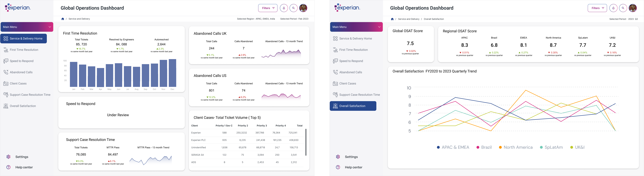Open user avatar in the right dashboard header
Image resolution: width=644 pixels, height=176 pixels.
633,8
